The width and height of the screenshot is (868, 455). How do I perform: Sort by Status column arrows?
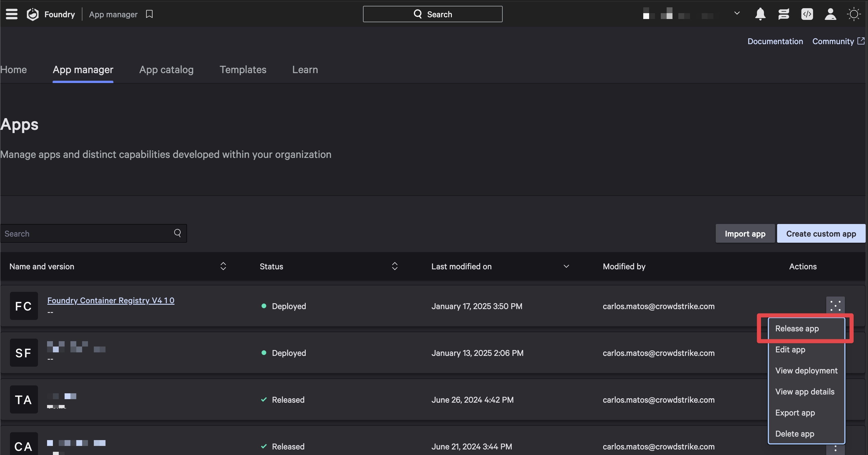click(x=395, y=266)
